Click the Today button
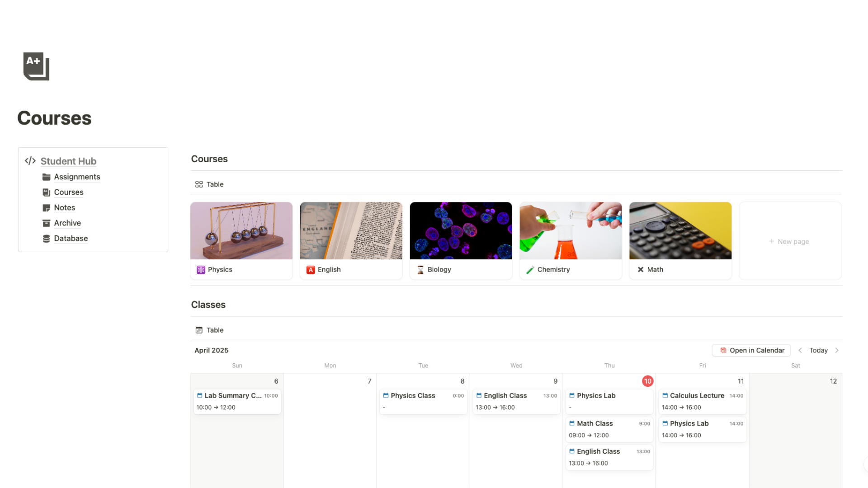Viewport: 868px width, 488px height. [x=819, y=350]
